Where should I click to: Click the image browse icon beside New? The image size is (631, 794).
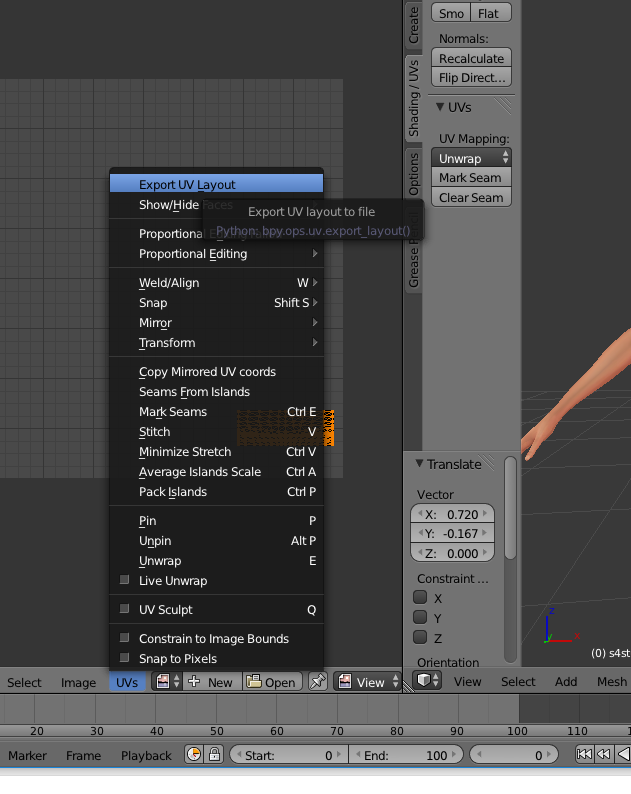(168, 682)
